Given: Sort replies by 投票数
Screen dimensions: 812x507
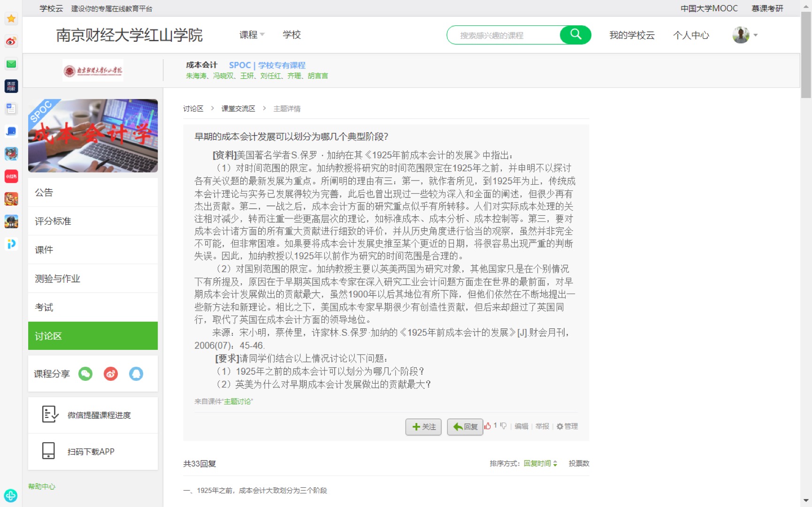Looking at the screenshot, I should tap(579, 463).
